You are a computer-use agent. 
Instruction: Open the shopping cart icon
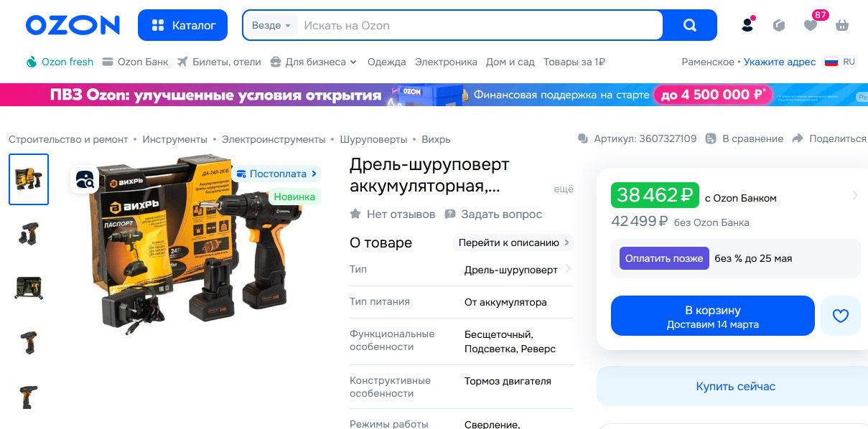(842, 25)
